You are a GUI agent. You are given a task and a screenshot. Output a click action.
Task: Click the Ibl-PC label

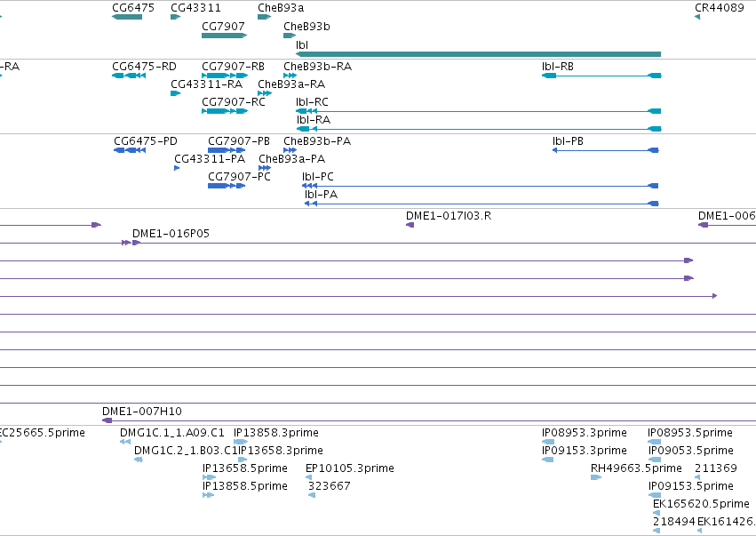tap(318, 177)
